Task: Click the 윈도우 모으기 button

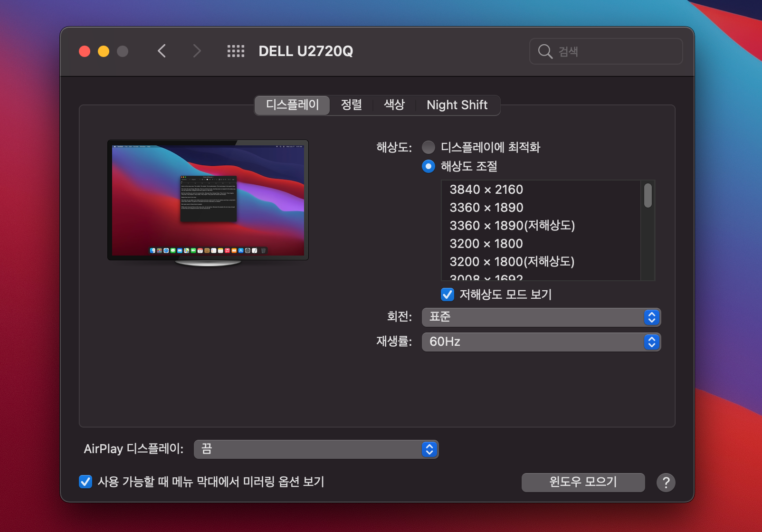Action: click(583, 482)
